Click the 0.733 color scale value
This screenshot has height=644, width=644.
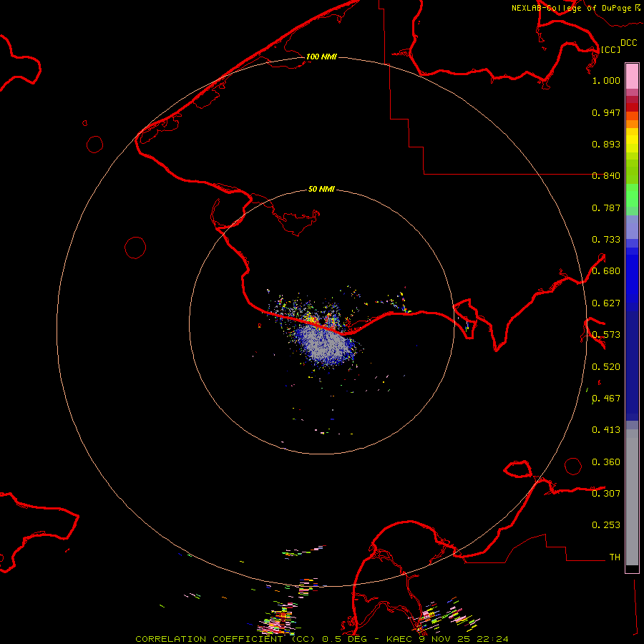tap(606, 240)
